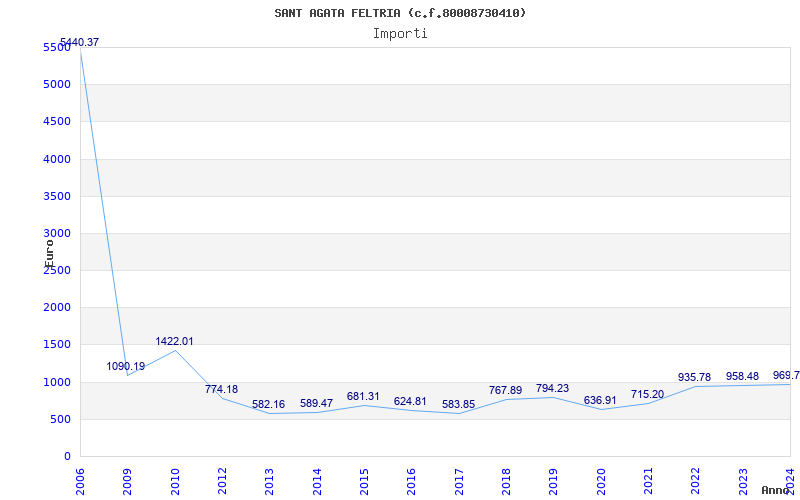Click the y-axis value 4500
Image resolution: width=800 pixels, height=500 pixels.
pos(57,121)
